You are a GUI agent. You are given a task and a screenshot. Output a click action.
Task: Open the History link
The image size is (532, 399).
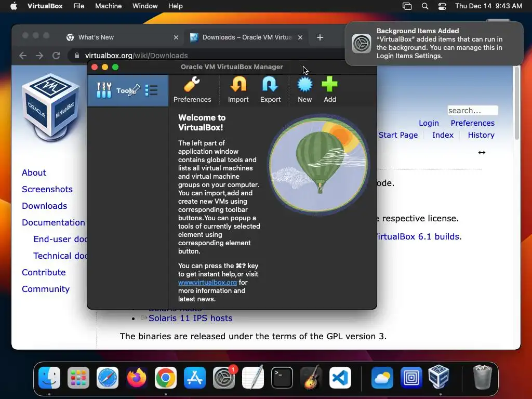click(x=481, y=135)
